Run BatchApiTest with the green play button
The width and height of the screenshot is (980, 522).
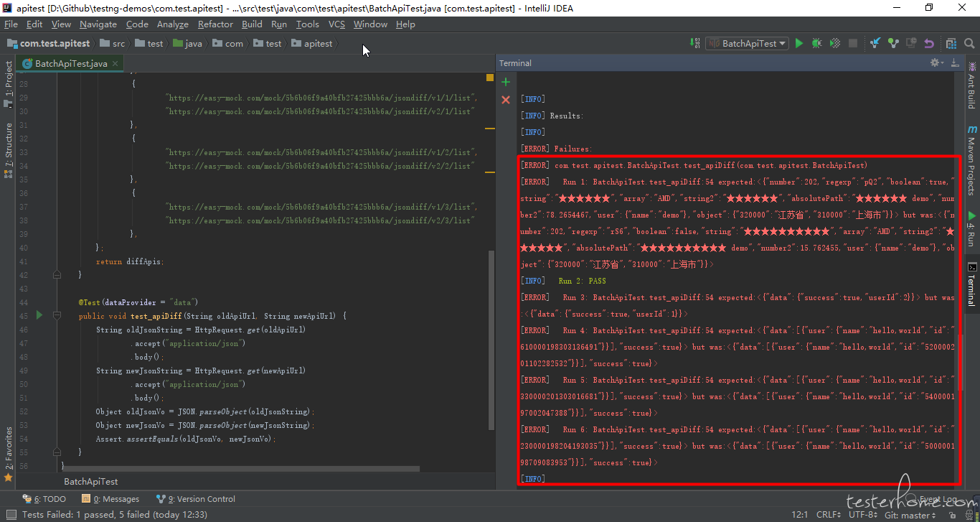tap(799, 43)
